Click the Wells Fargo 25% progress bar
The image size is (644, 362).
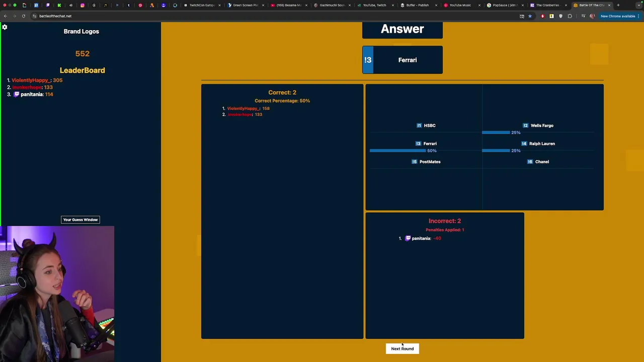tap(496, 133)
